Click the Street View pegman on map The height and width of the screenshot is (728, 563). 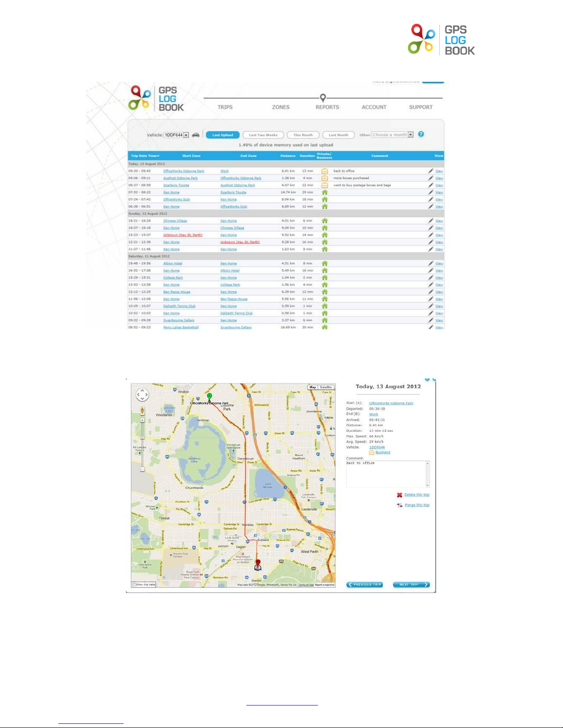142,411
